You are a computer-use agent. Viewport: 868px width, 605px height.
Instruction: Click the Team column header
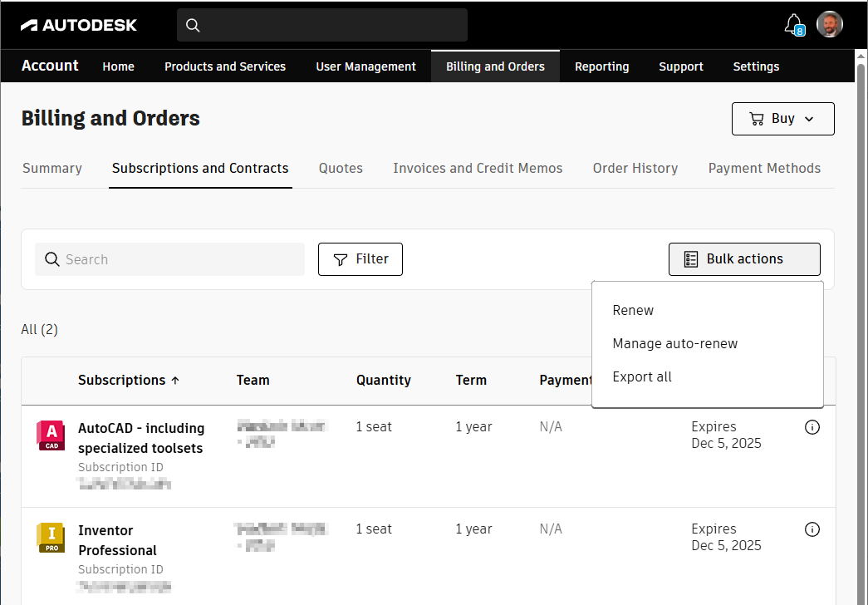[253, 380]
